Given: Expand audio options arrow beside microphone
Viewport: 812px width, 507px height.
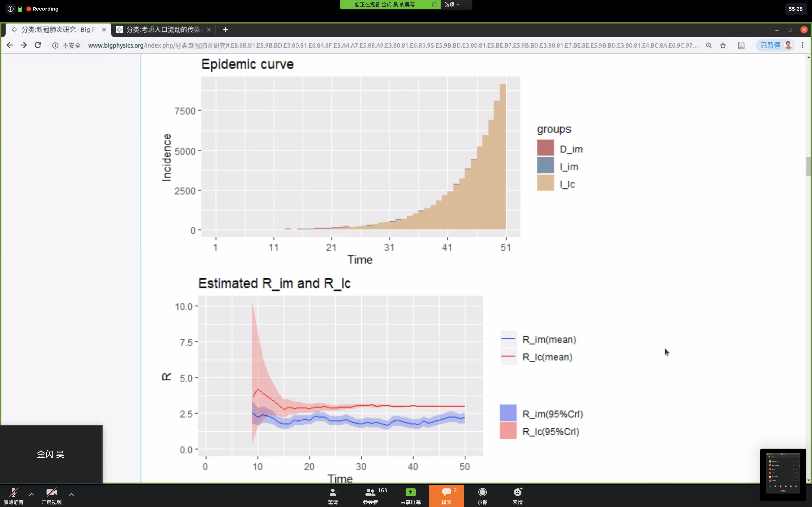Looking at the screenshot, I should click(32, 494).
